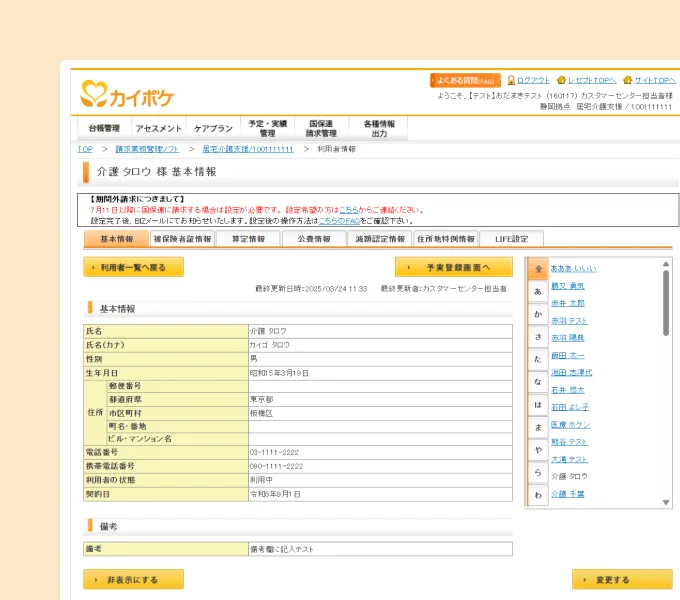The width and height of the screenshot is (680, 600).
Task: Click the カイゴ タロウ kana name value
Action: click(269, 345)
